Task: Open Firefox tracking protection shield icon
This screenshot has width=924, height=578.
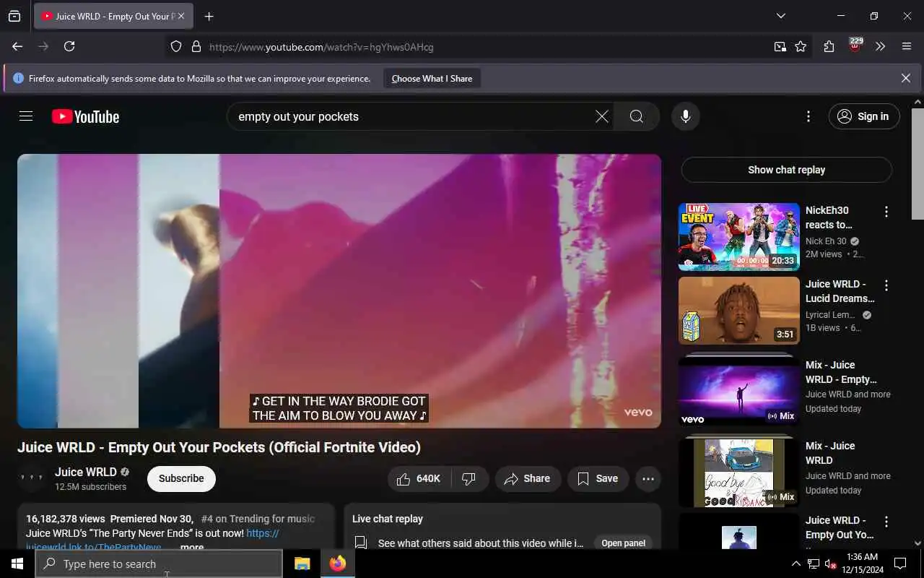Action: pos(176,47)
